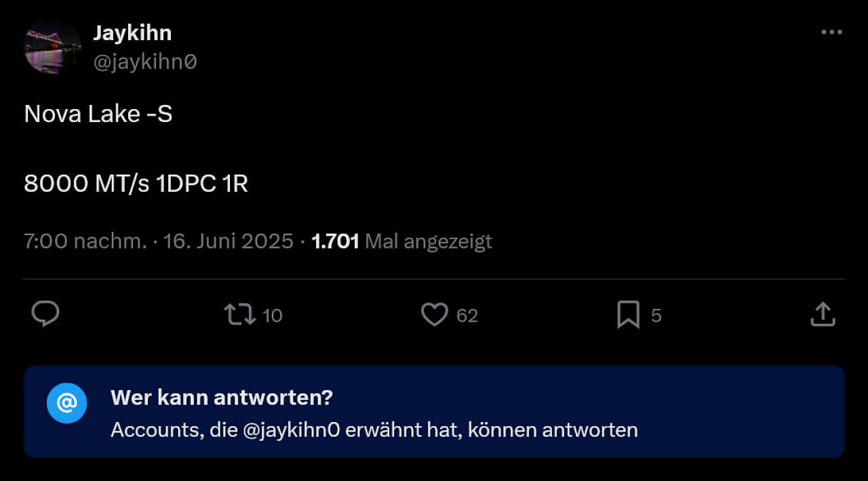Open the Jaykihn display name
This screenshot has height=481, width=868.
[x=132, y=32]
